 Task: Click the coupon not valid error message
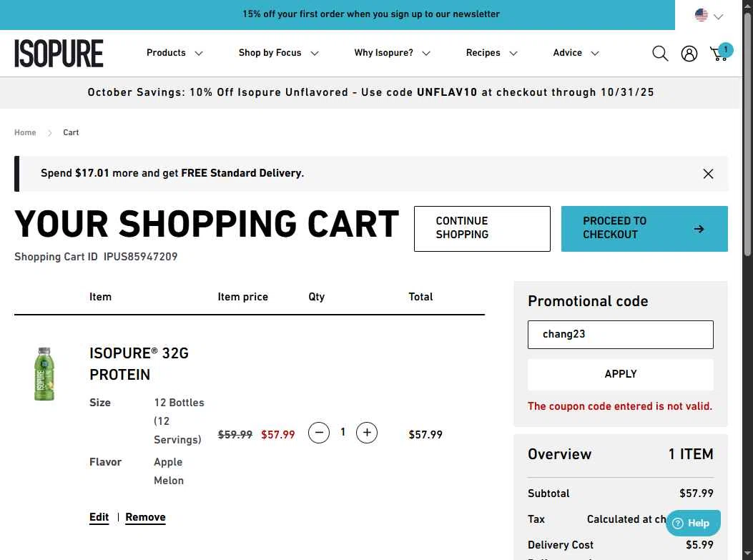(620, 406)
